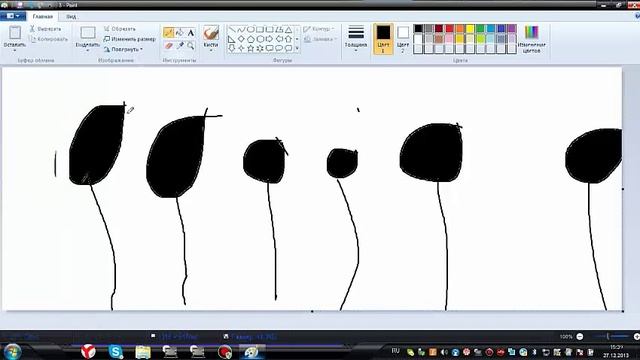Open the shape Fill (Заливка) dropdown
The height and width of the screenshot is (360, 640).
tap(320, 39)
